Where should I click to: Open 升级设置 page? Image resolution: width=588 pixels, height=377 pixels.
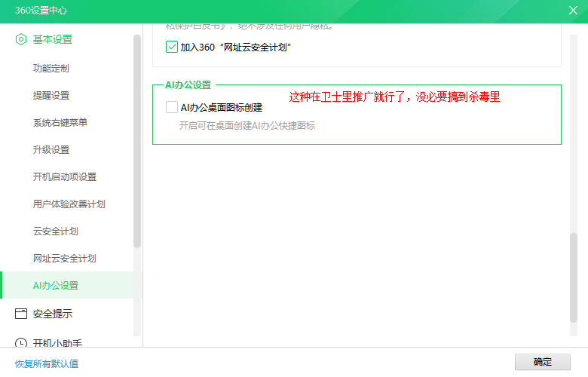tap(51, 150)
